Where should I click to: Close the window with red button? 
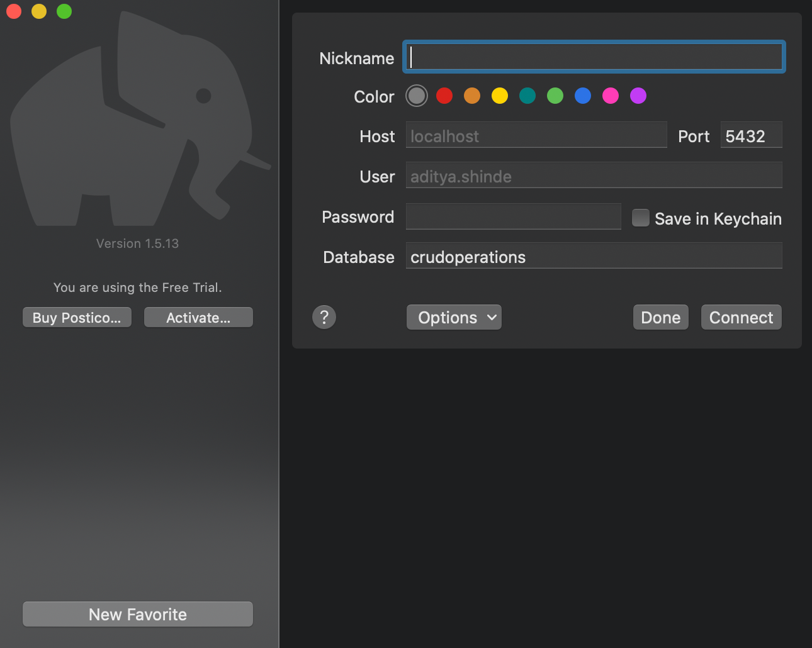pyautogui.click(x=14, y=11)
